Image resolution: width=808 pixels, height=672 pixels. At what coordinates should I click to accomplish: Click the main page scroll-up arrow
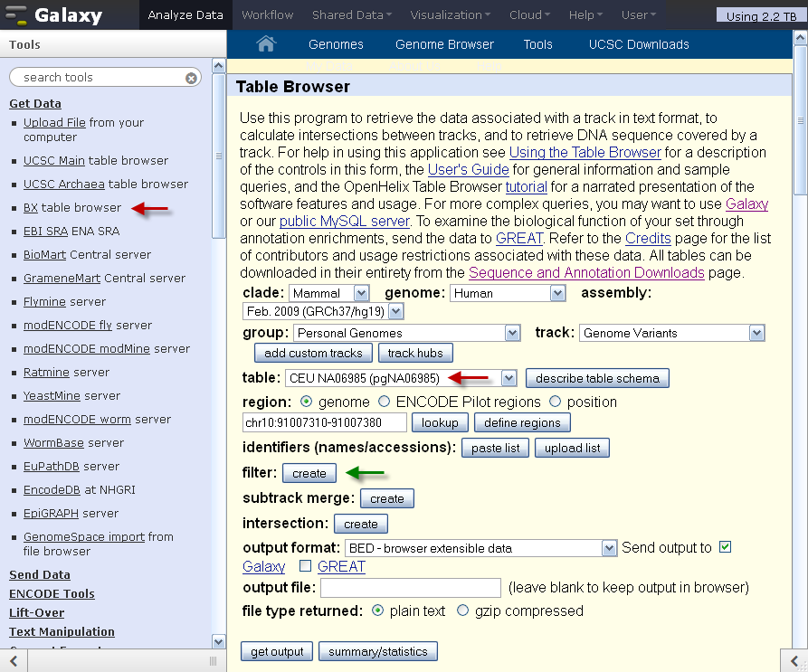coord(800,38)
